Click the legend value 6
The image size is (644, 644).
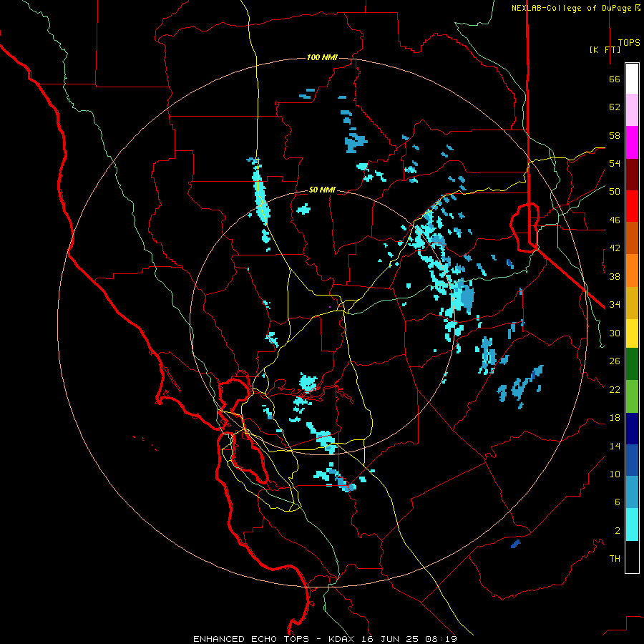(618, 502)
